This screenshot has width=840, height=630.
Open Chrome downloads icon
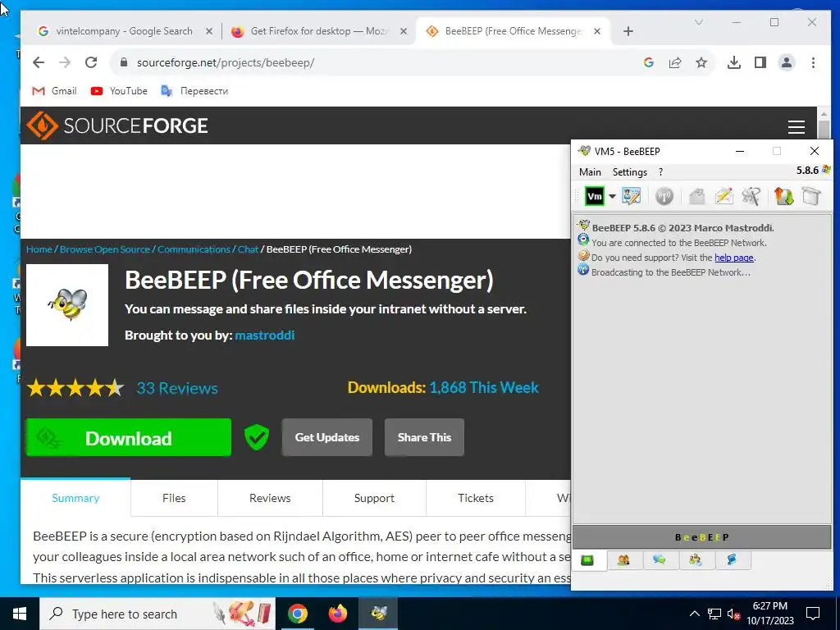point(734,62)
